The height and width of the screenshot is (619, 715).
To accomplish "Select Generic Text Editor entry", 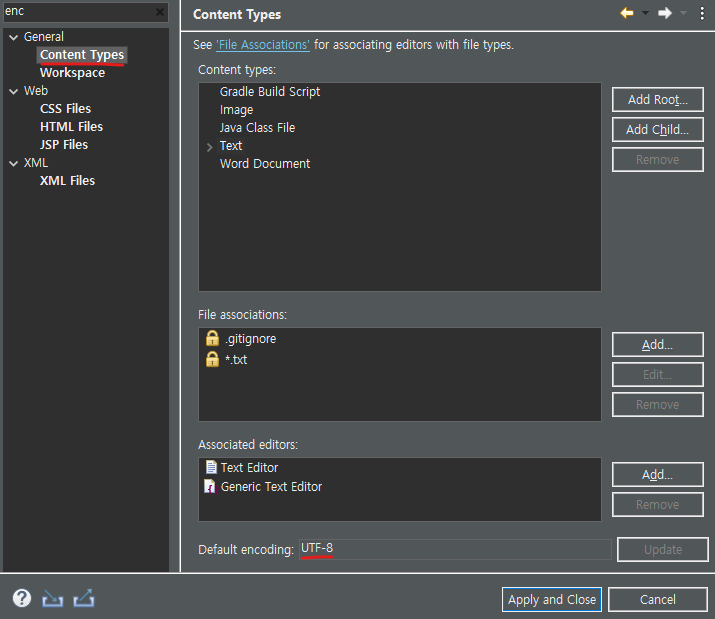I will pyautogui.click(x=271, y=487).
